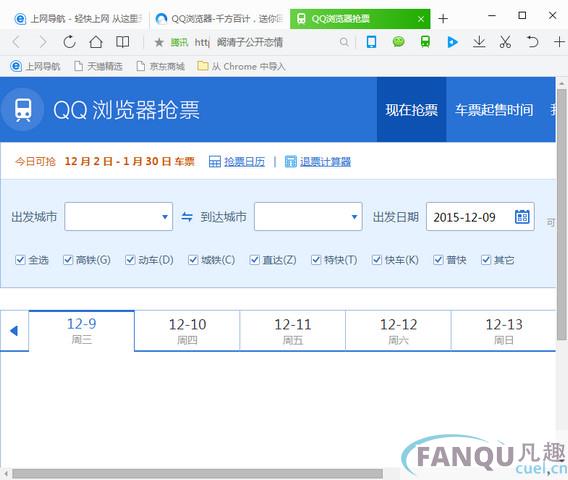568x480 pixels.
Task: Open the 天猫精选 bookmark
Action: 98,66
